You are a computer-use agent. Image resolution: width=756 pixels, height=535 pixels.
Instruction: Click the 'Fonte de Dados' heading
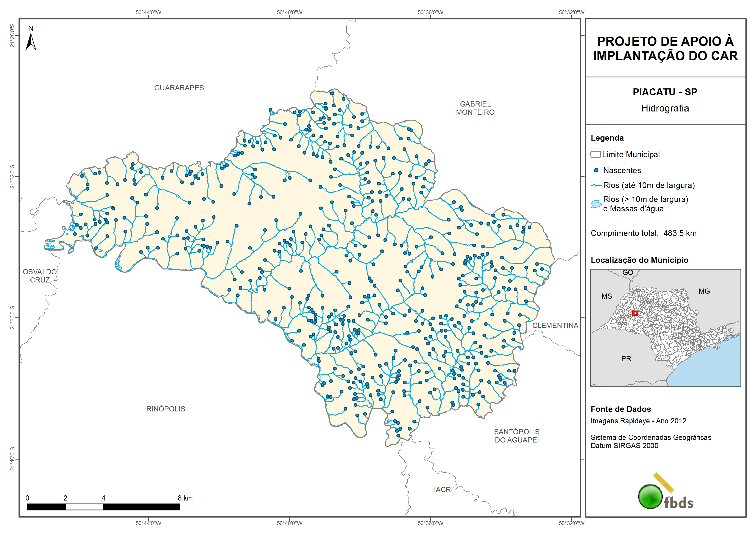(x=620, y=409)
